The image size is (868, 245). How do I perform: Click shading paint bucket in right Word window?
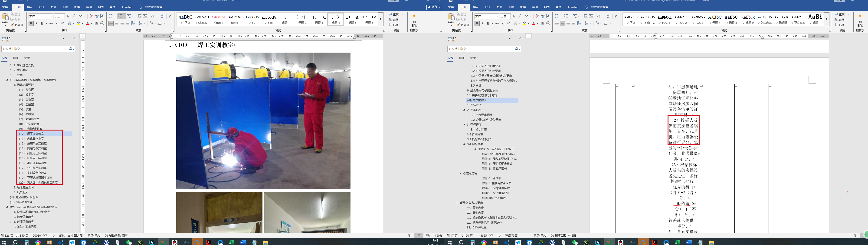597,23
